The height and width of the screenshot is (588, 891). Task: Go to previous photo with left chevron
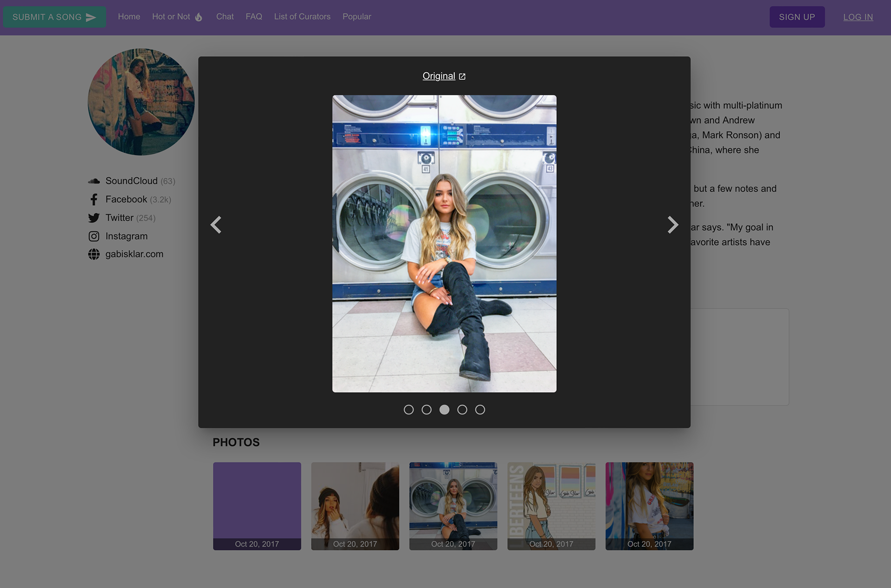click(216, 225)
